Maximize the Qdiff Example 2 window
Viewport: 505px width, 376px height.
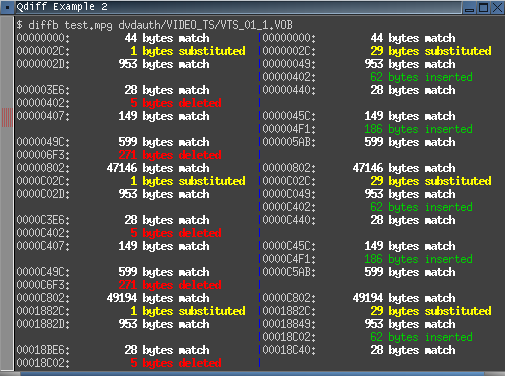(x=483, y=8)
